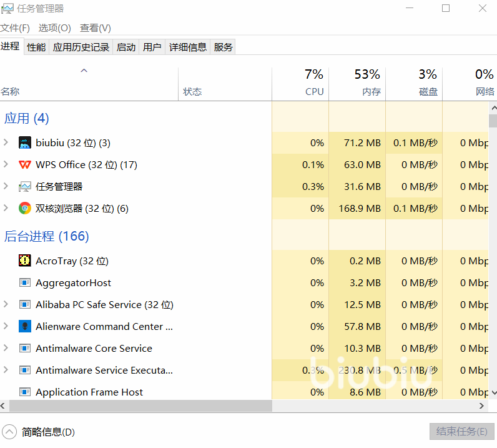Click the horizontal scrollbar right arrow
Screen dimensions: 497x448
point(482,406)
